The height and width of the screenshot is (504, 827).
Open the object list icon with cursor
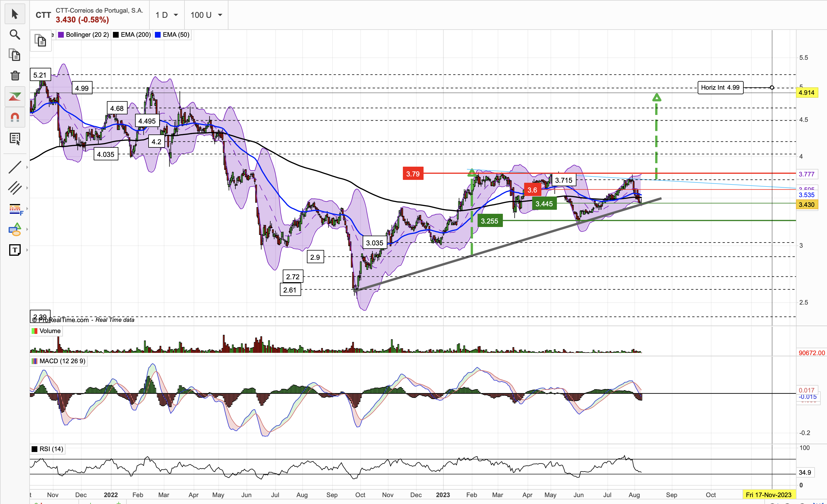[15, 138]
